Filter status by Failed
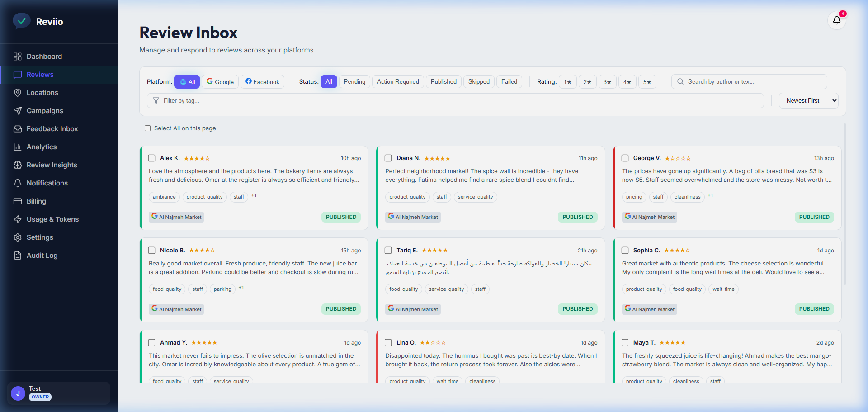 [x=509, y=82]
